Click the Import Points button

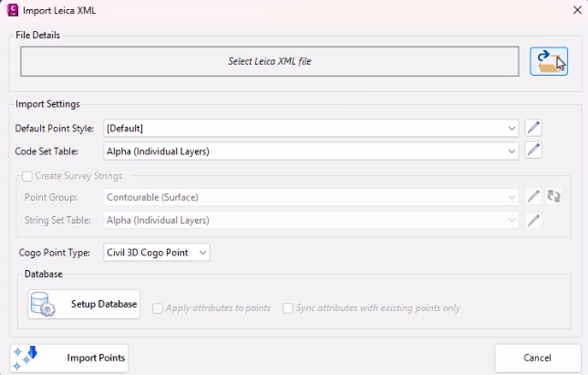(x=69, y=358)
